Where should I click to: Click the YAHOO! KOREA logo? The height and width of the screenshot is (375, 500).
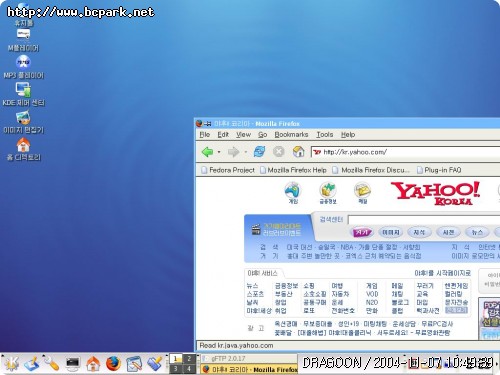pos(435,193)
